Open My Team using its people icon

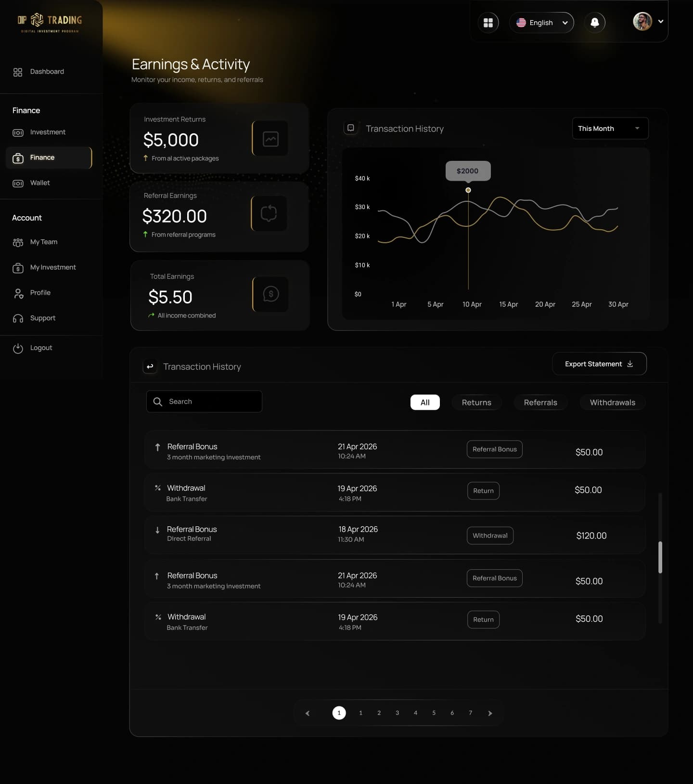point(18,242)
